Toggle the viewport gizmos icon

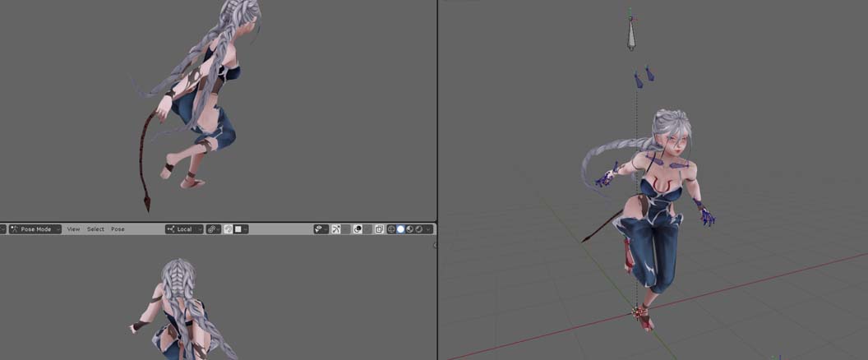click(x=336, y=229)
